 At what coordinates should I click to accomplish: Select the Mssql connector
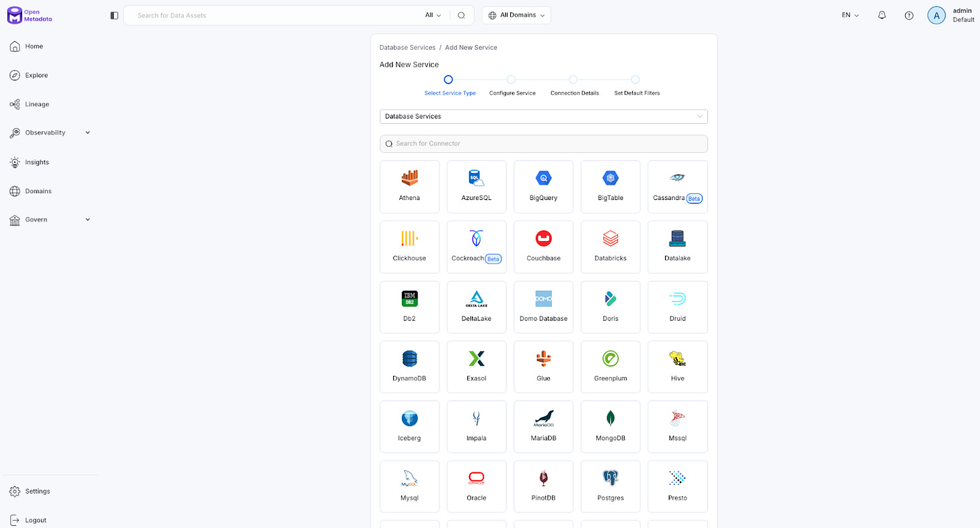pyautogui.click(x=678, y=427)
